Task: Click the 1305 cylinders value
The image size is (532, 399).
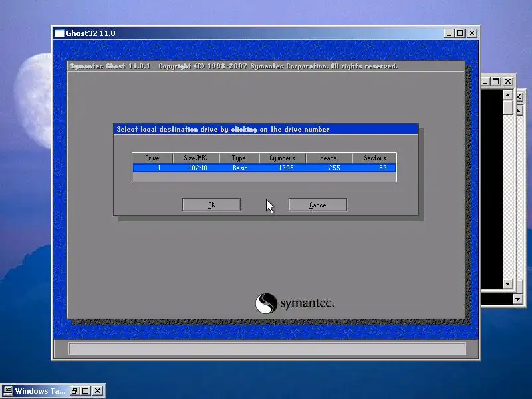Action: pos(286,168)
